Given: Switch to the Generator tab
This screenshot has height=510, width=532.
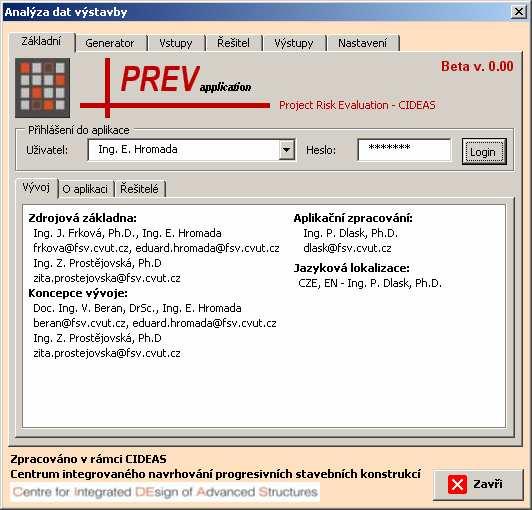Looking at the screenshot, I should [x=110, y=43].
